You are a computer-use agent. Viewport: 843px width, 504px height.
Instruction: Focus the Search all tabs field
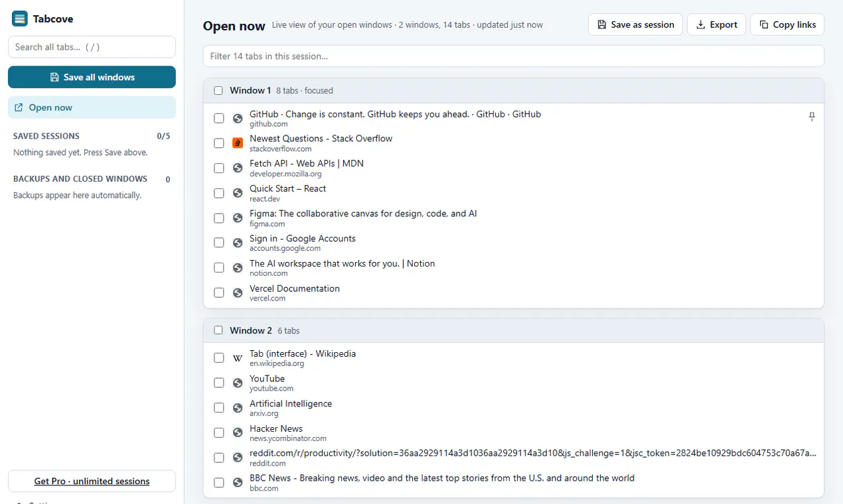pyautogui.click(x=92, y=47)
